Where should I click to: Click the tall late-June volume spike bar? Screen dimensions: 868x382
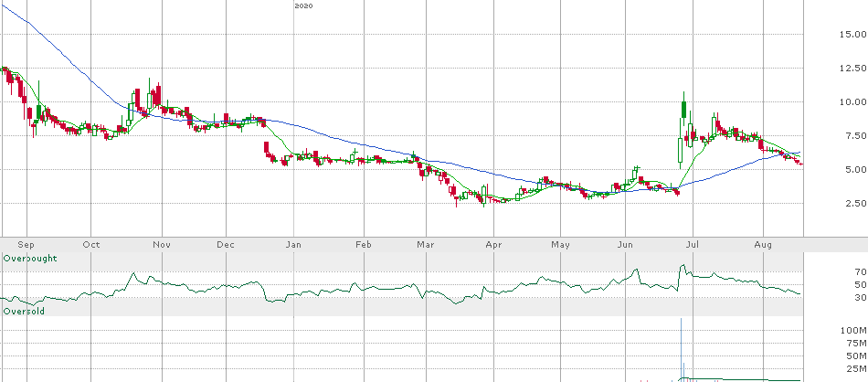(x=681, y=350)
